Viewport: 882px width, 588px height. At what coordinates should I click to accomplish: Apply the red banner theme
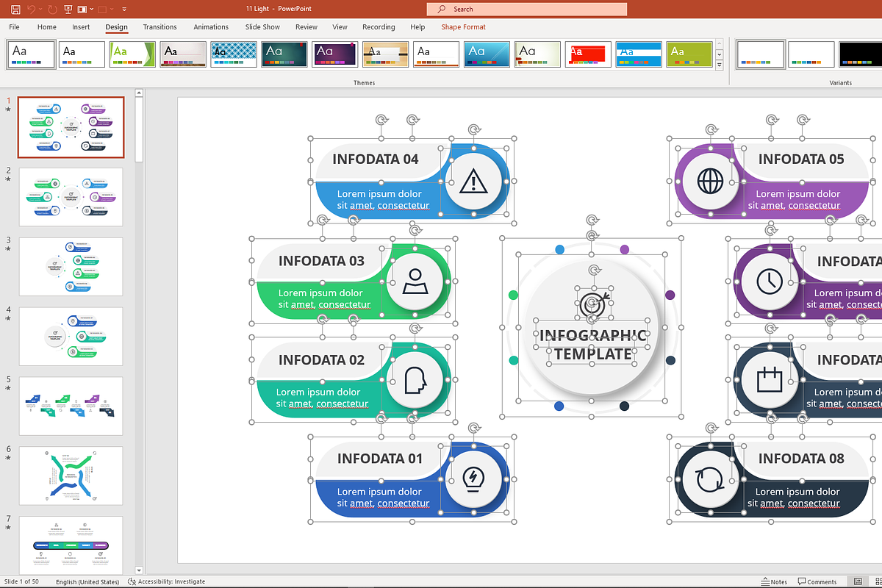point(588,54)
